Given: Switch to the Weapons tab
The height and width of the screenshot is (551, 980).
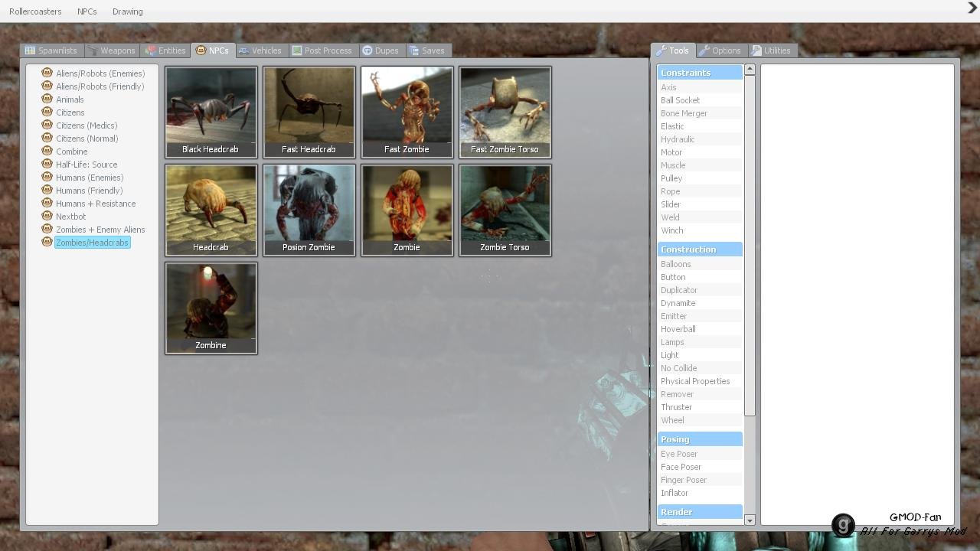Looking at the screenshot, I should (112, 51).
